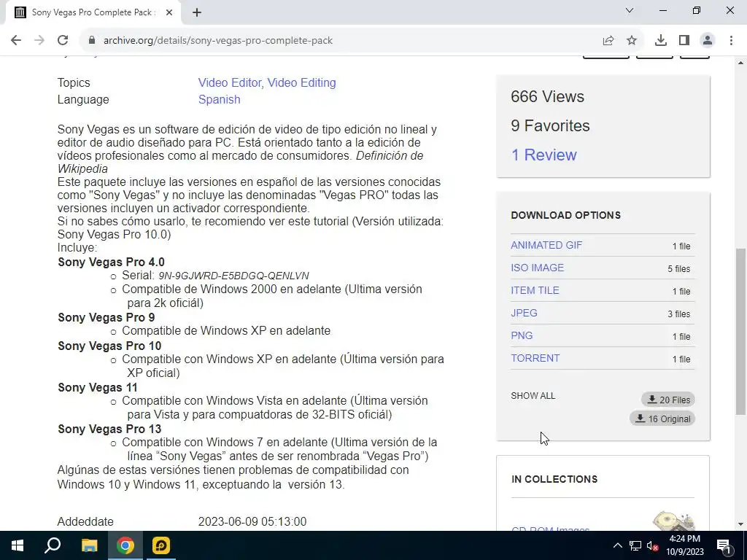Bookmark this page with the star
Viewport: 747px width, 560px height.
tap(632, 41)
